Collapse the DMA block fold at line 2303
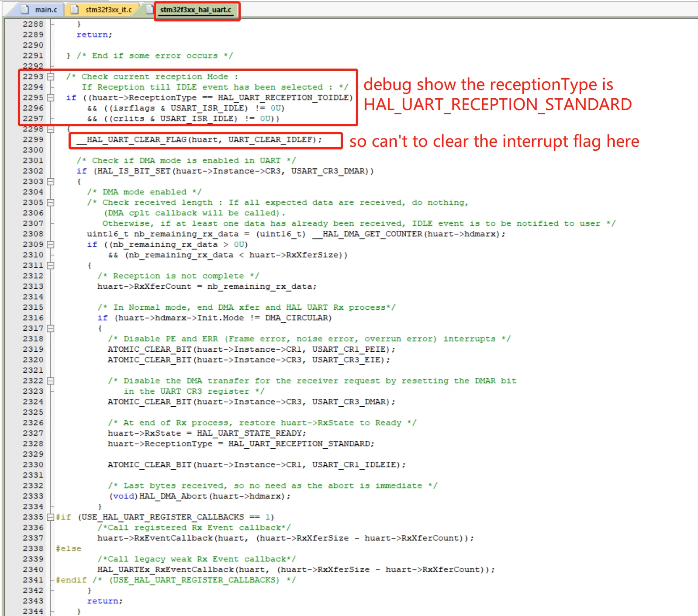 click(51, 182)
